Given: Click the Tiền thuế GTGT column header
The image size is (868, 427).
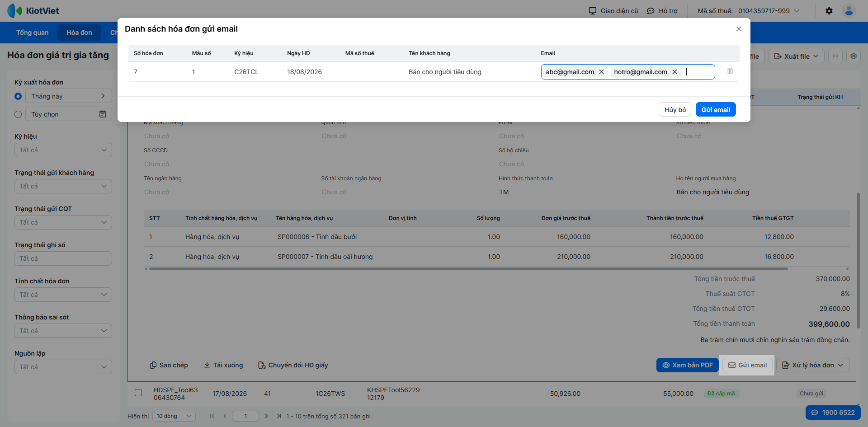Looking at the screenshot, I should (773, 218).
